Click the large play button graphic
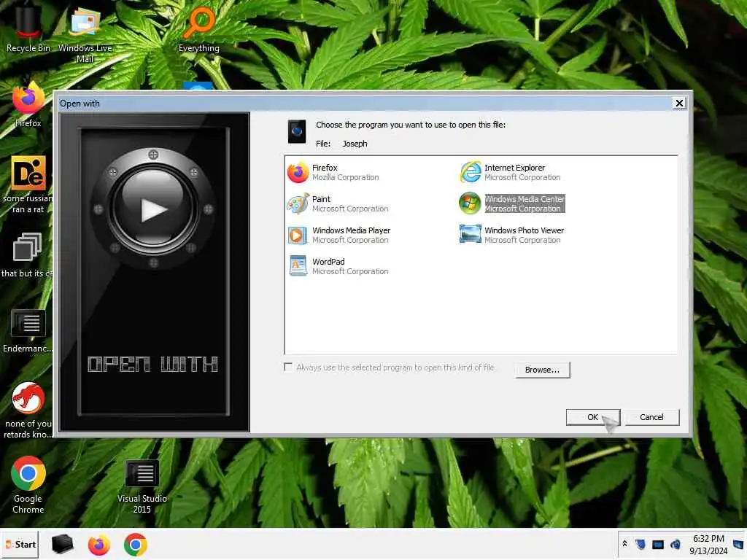This screenshot has width=747, height=560. (153, 208)
